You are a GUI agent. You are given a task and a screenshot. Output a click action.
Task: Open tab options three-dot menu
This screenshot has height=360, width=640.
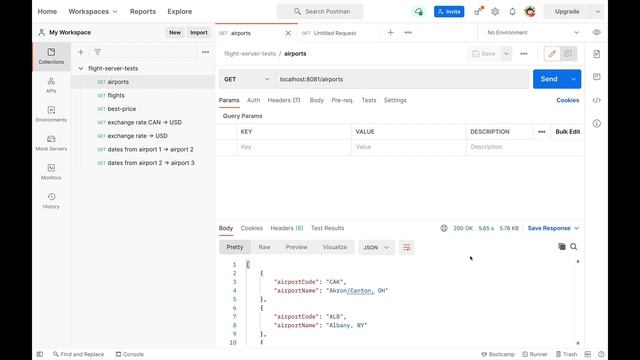[x=408, y=33]
